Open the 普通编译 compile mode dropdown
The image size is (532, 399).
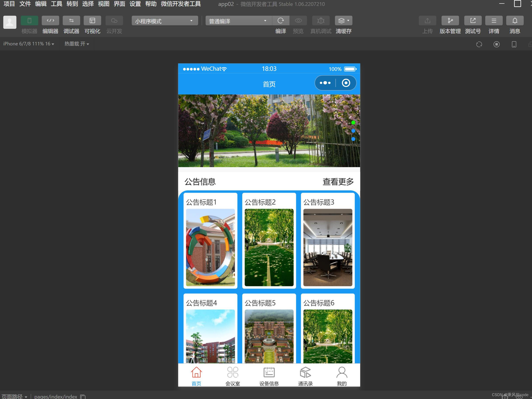tap(238, 21)
